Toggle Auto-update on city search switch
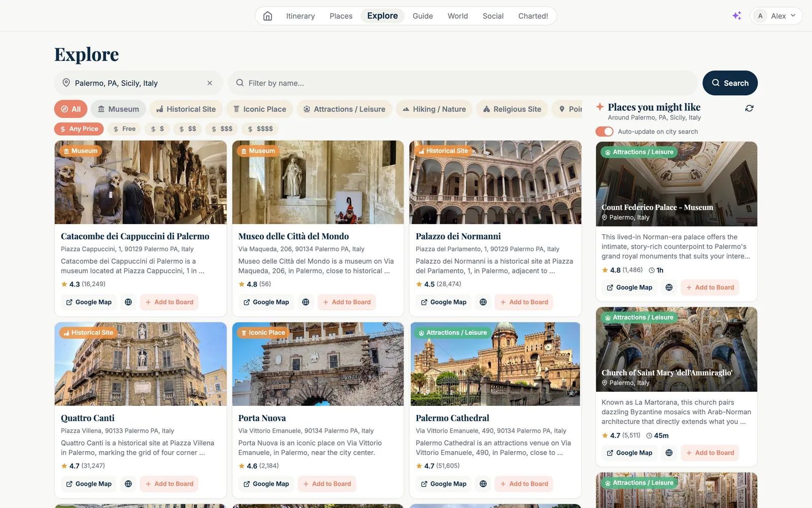Image resolution: width=812 pixels, height=508 pixels. [604, 132]
